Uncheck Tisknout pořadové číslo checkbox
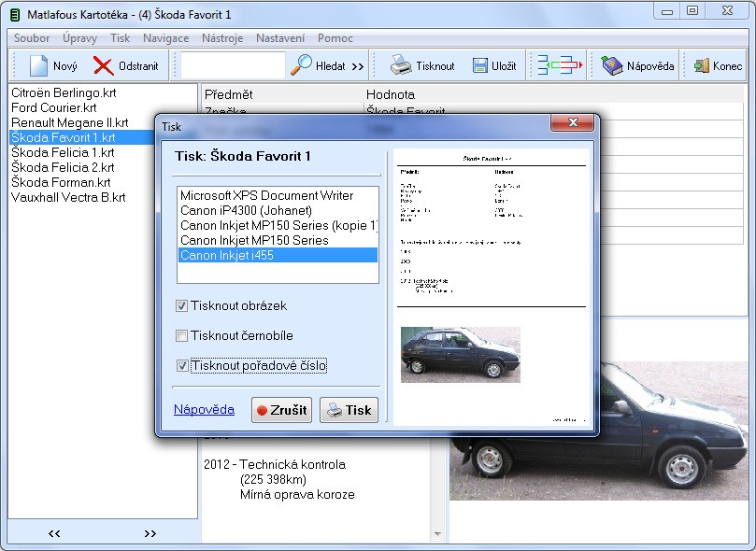The height and width of the screenshot is (551, 756). pos(182,365)
